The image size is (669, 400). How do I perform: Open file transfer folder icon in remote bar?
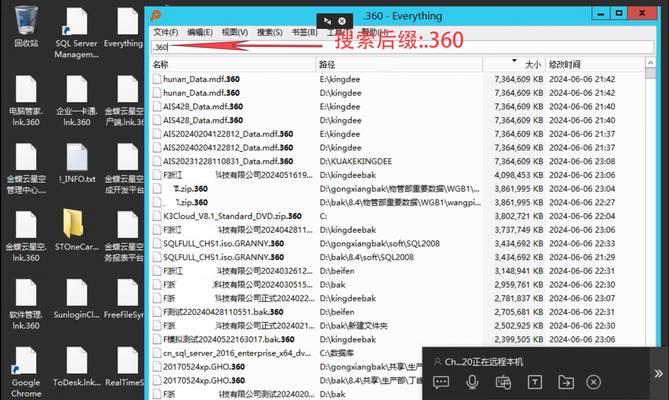point(566,382)
